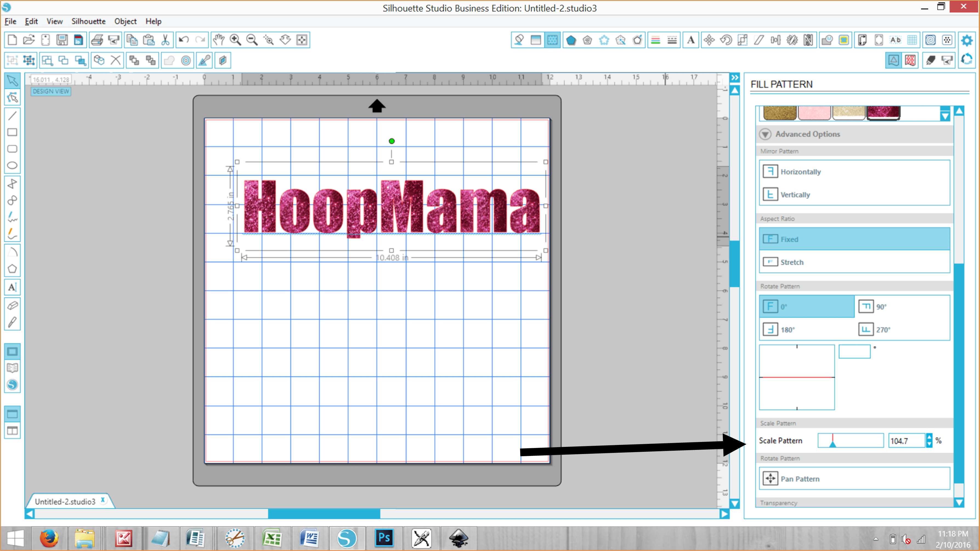The height and width of the screenshot is (551, 980).
Task: Collapse side panel with double chevron
Action: [x=735, y=78]
